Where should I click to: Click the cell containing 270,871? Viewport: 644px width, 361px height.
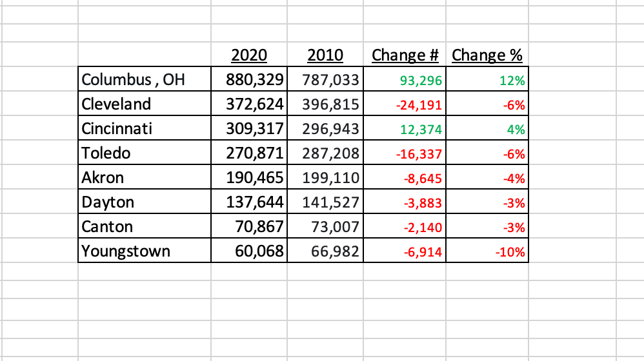(249, 153)
